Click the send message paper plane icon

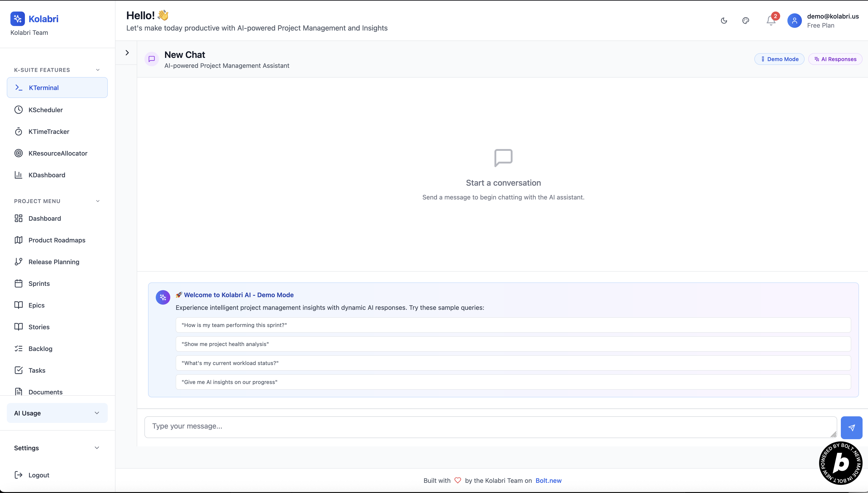pyautogui.click(x=851, y=428)
